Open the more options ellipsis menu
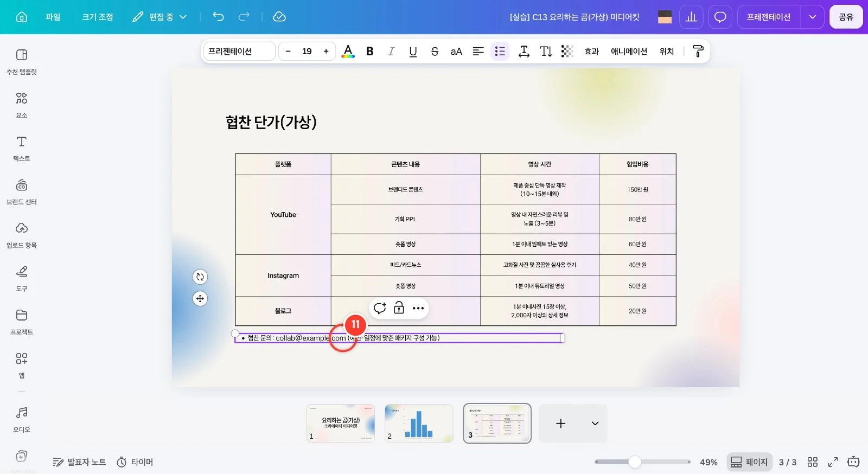This screenshot has height=474, width=868. tap(418, 308)
